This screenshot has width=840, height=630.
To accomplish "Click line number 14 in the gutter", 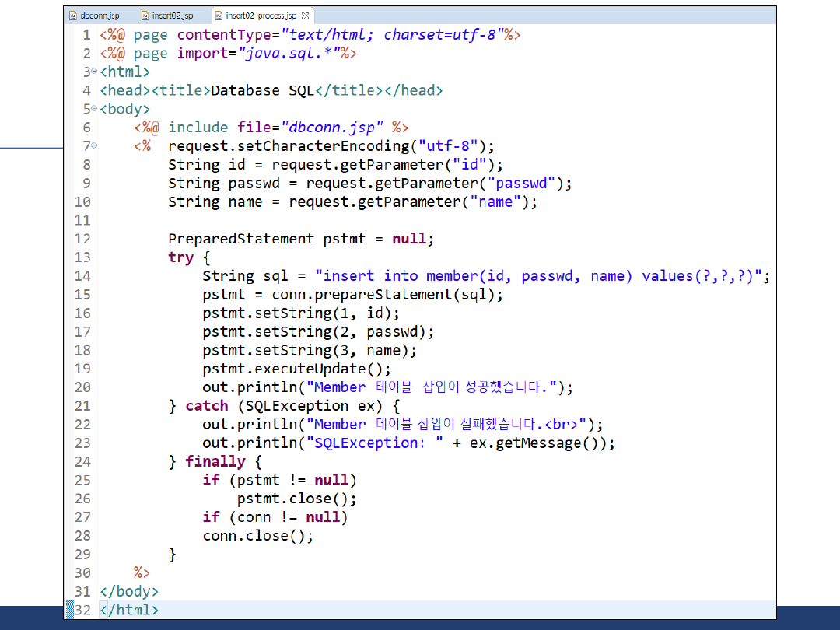I will point(82,276).
